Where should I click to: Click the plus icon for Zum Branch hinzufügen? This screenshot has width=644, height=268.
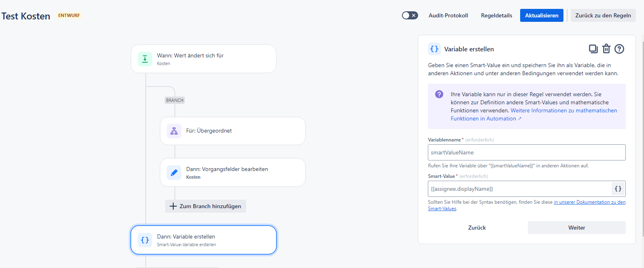tap(173, 206)
